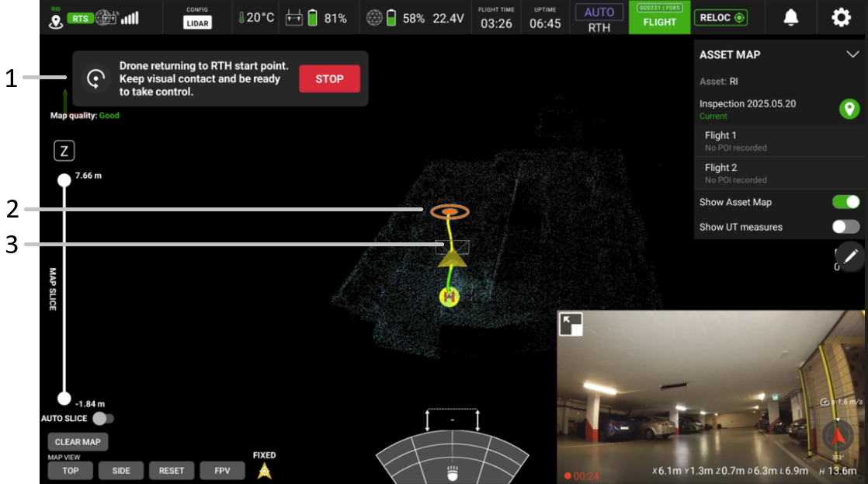Click the compass icon in camera view
Viewport: 868px width, 484px height.
click(838, 435)
